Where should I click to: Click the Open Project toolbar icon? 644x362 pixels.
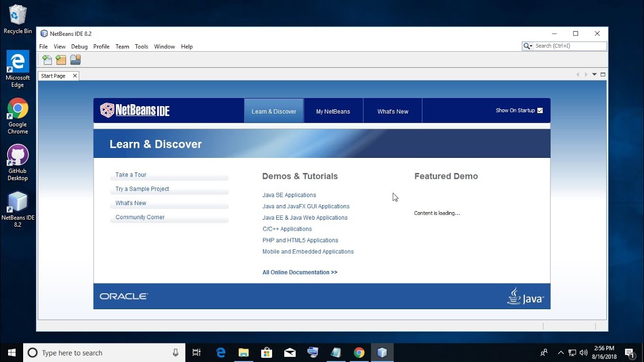(x=75, y=60)
